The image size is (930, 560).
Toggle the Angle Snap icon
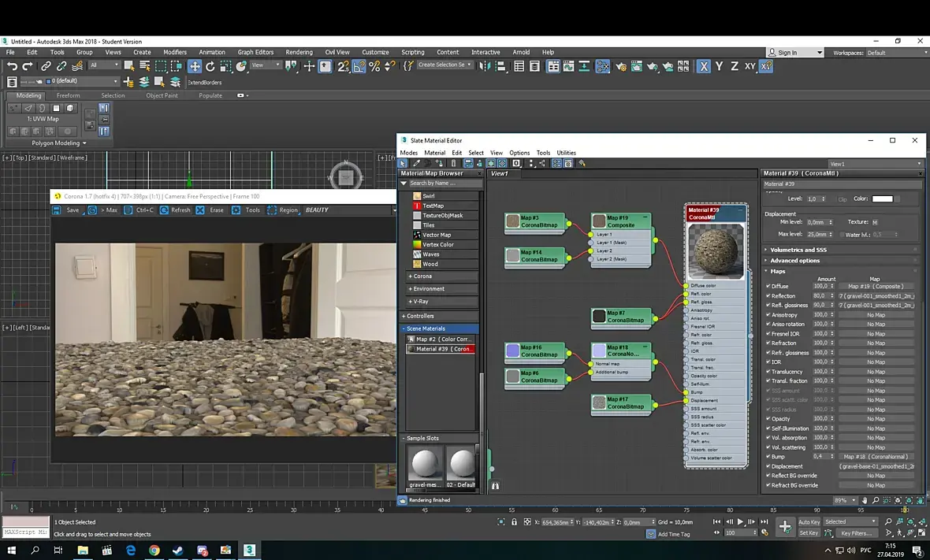359,67
